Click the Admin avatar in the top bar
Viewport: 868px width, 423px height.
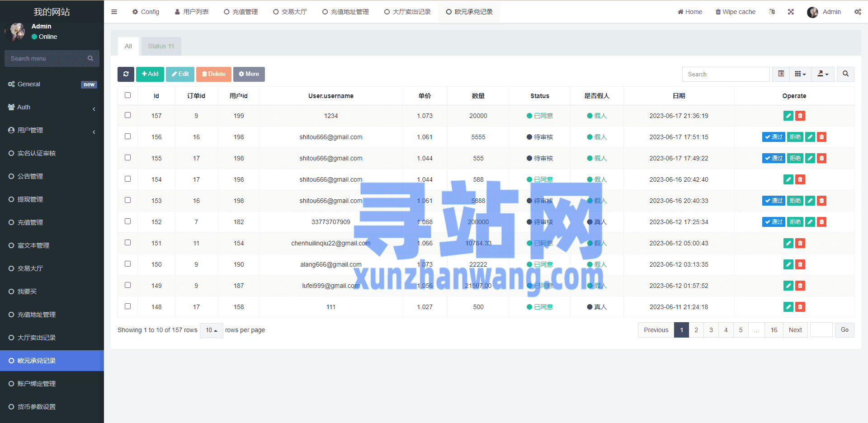click(812, 12)
